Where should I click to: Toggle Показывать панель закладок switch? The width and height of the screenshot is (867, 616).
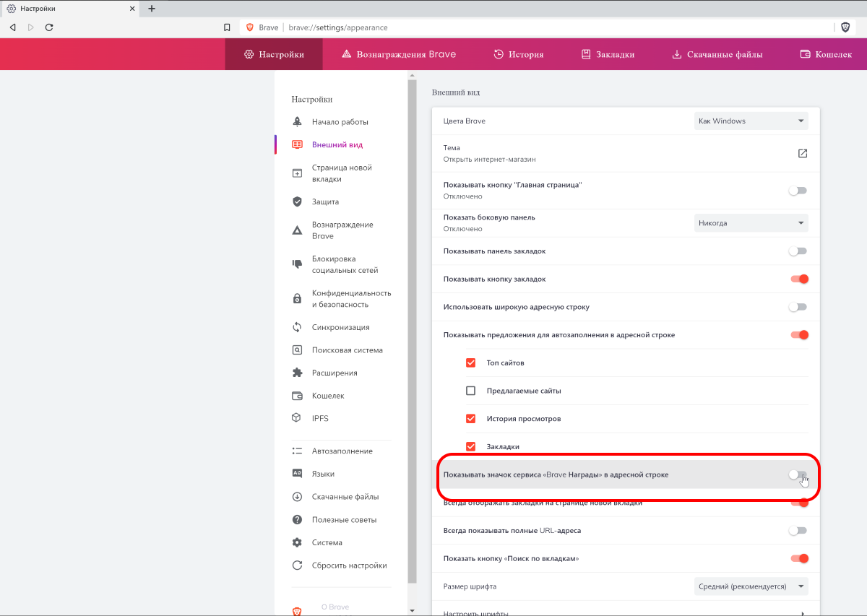tap(798, 251)
